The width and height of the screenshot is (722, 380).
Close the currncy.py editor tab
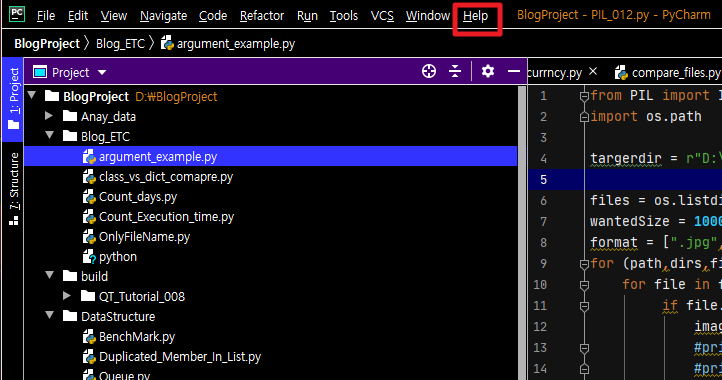point(593,71)
